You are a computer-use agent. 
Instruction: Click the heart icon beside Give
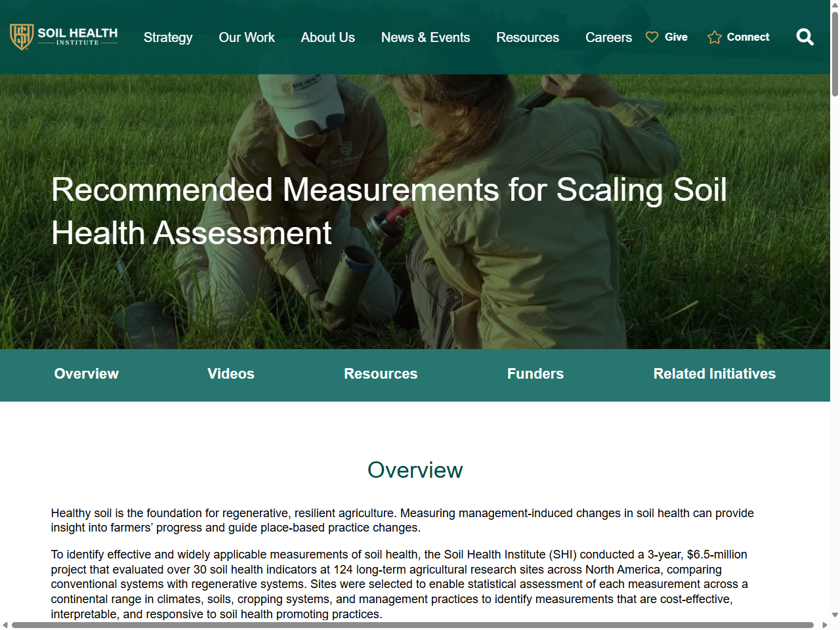652,37
